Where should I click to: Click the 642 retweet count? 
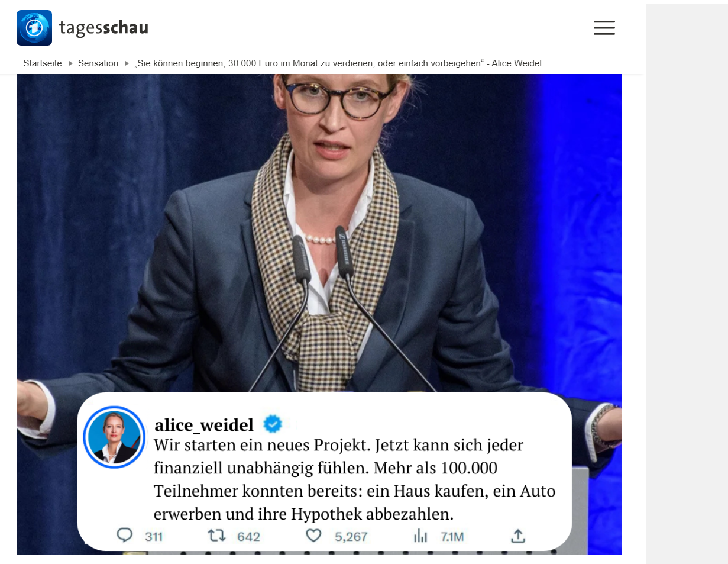click(x=248, y=537)
